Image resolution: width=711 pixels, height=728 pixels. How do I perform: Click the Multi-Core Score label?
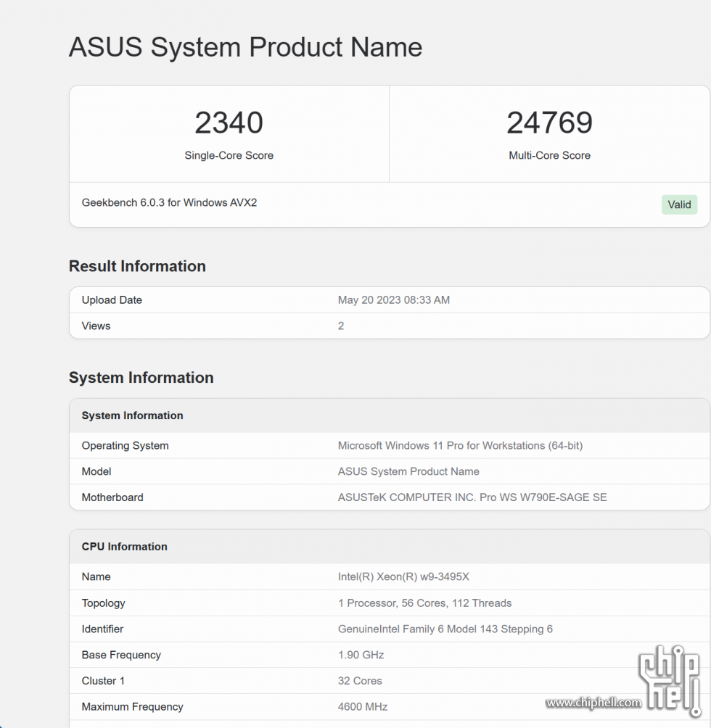pos(549,156)
